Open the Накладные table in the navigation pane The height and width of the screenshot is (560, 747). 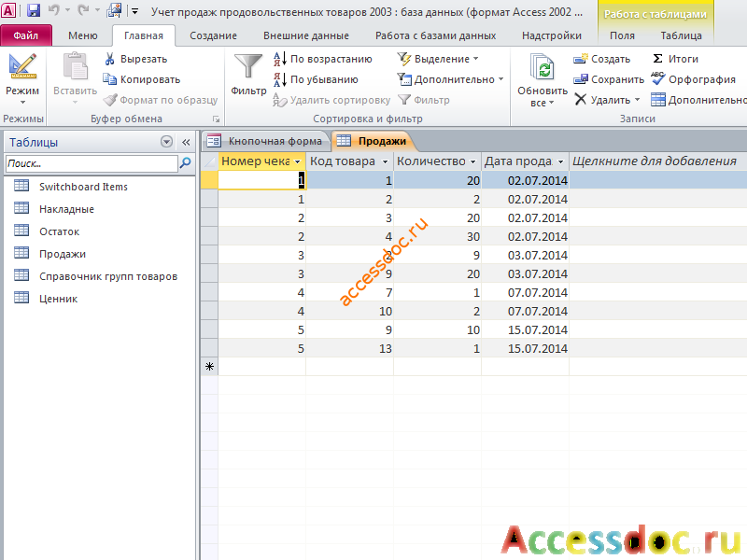[x=66, y=209]
